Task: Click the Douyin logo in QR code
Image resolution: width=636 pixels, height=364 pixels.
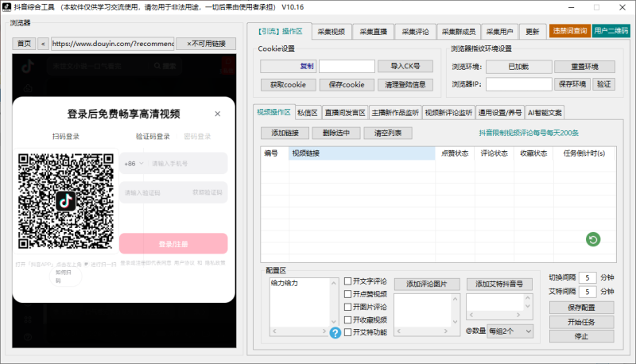Action: [x=66, y=200]
